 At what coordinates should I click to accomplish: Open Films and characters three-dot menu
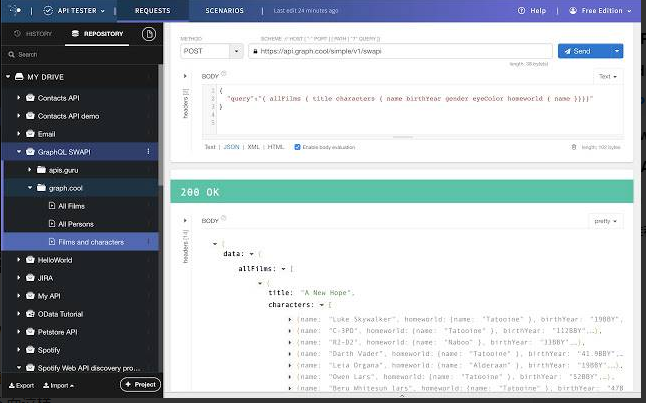click(148, 242)
